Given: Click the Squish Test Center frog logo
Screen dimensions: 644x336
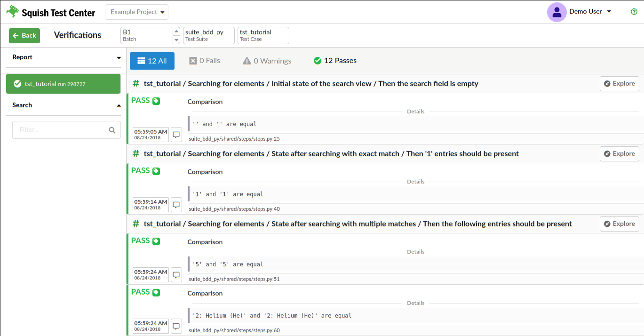Looking at the screenshot, I should 12,12.
